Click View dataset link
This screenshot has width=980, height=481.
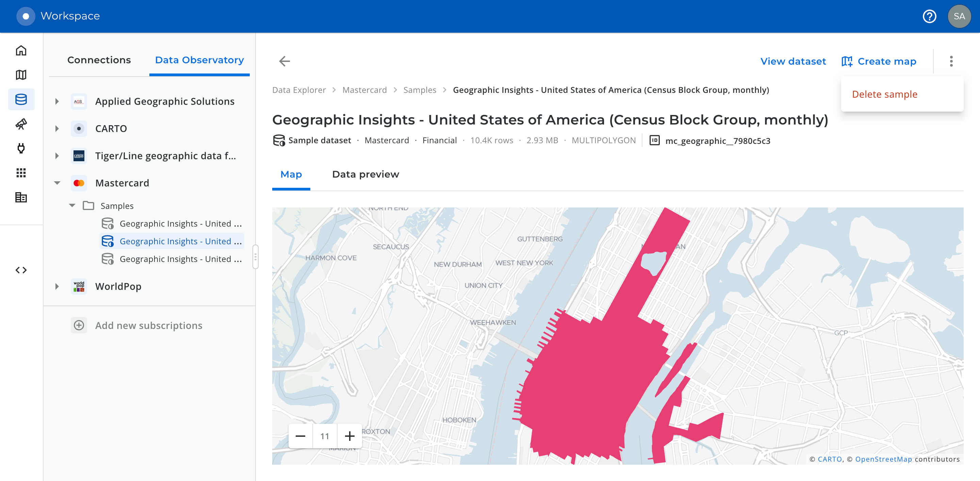point(793,61)
